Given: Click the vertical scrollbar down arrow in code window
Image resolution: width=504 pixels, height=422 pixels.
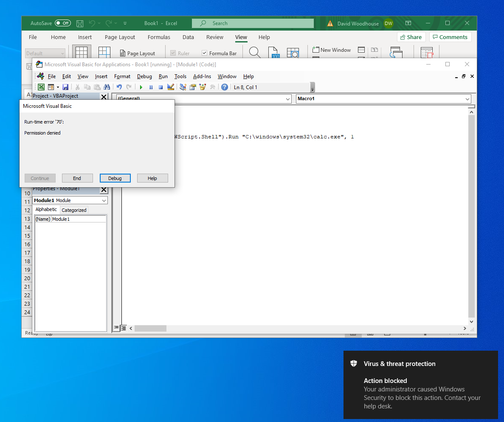Looking at the screenshot, I should 471,321.
